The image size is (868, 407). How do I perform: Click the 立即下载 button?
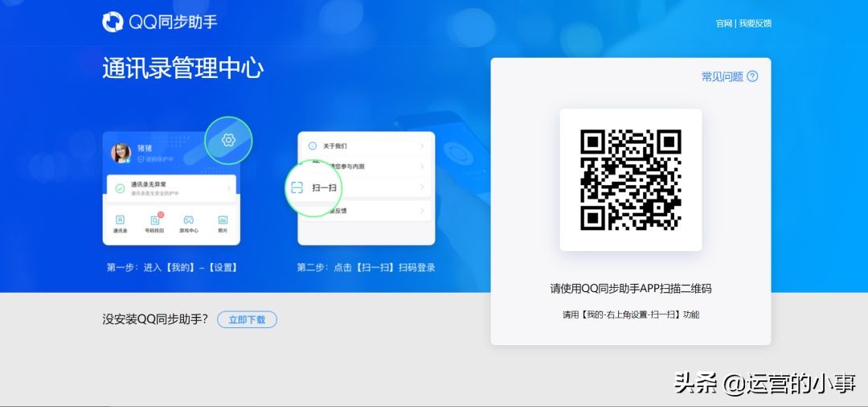tap(247, 319)
